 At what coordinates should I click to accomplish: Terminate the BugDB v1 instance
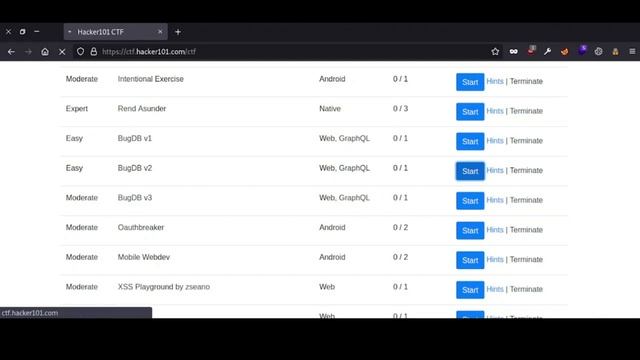tap(526, 140)
